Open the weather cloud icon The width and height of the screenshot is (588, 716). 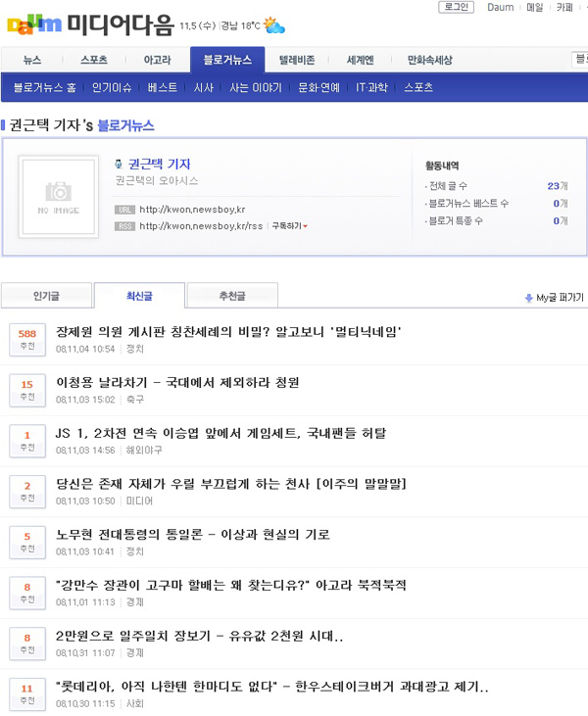(274, 25)
